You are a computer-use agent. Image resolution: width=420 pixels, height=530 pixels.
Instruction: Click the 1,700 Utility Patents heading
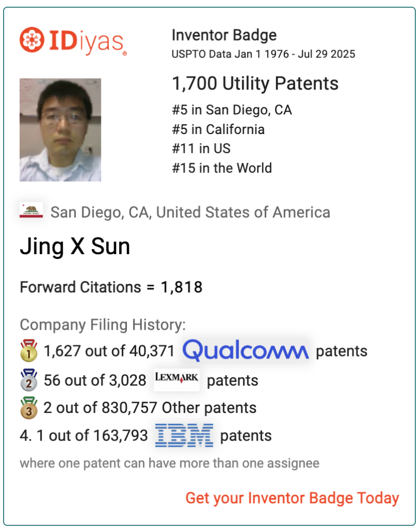click(x=255, y=83)
